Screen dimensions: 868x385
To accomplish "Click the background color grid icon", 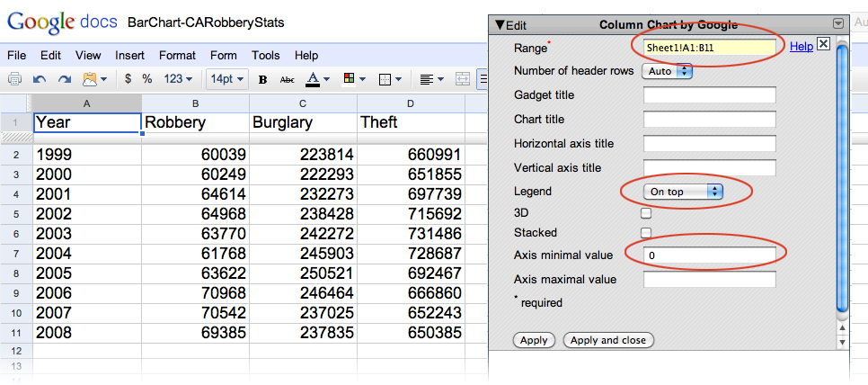I will click(350, 79).
